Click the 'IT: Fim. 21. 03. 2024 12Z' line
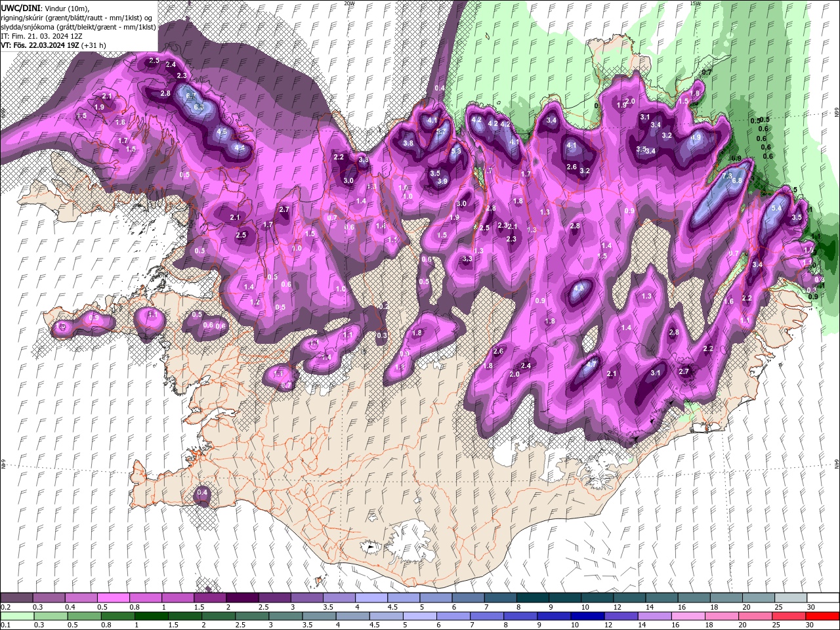This screenshot has height=630, width=840. pyautogui.click(x=41, y=36)
